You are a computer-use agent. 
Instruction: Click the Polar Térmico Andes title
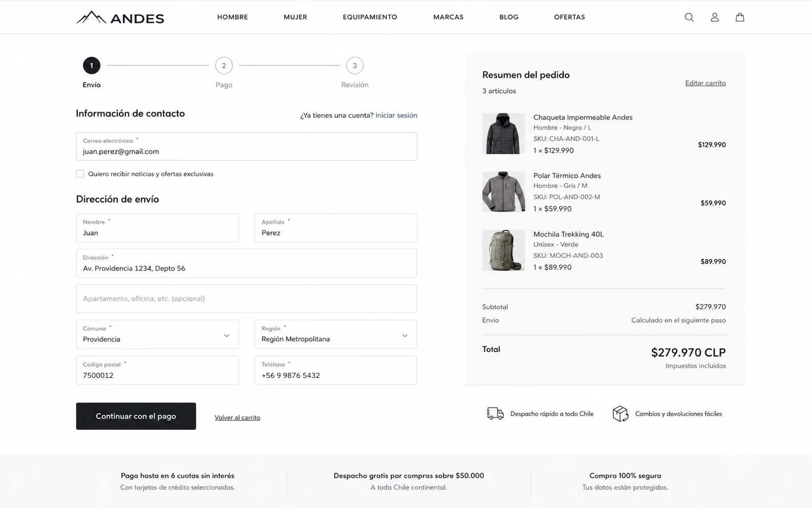pos(567,176)
